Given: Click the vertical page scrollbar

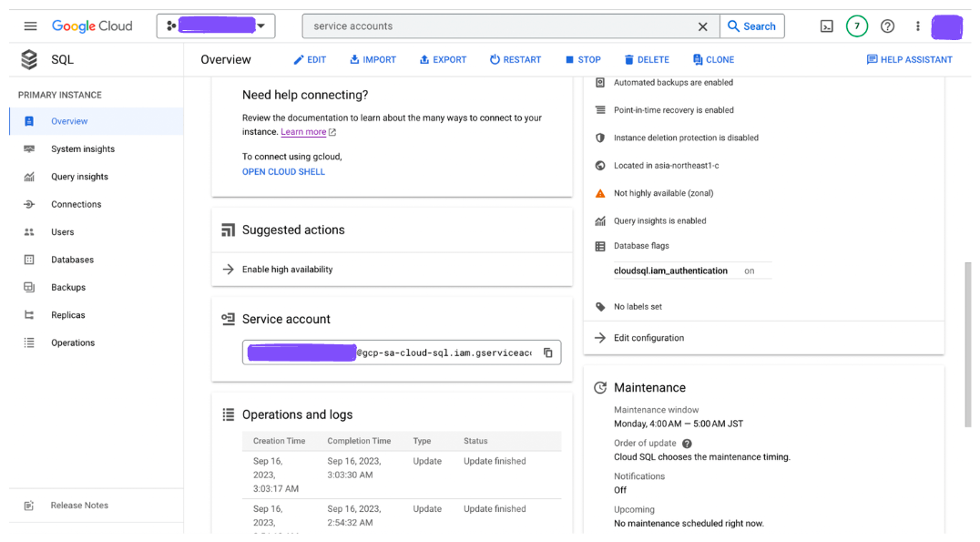Looking at the screenshot, I should coord(967,344).
